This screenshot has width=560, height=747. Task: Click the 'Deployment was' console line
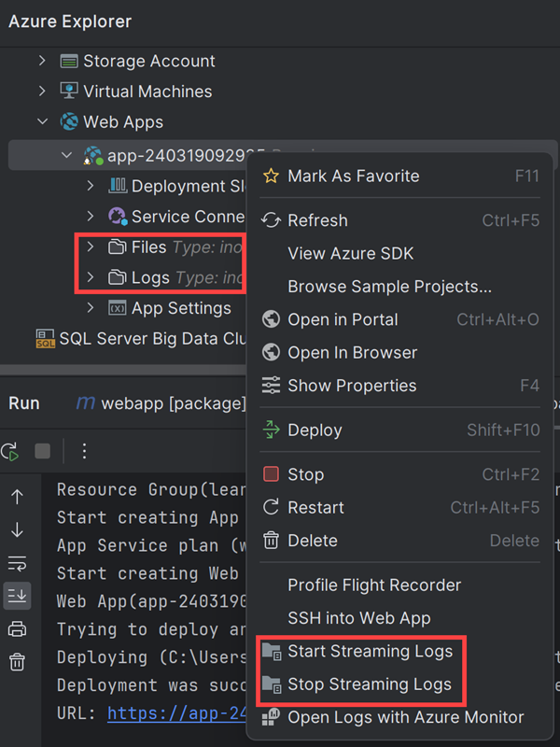click(x=151, y=685)
